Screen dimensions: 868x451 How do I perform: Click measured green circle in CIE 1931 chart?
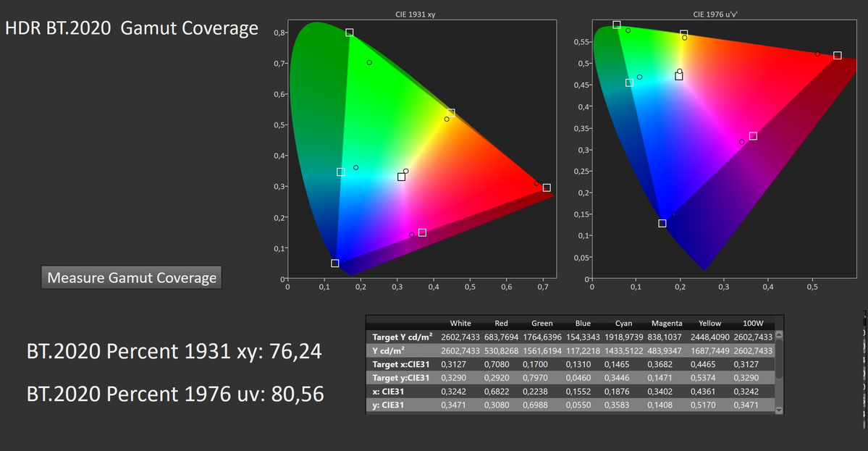click(369, 62)
